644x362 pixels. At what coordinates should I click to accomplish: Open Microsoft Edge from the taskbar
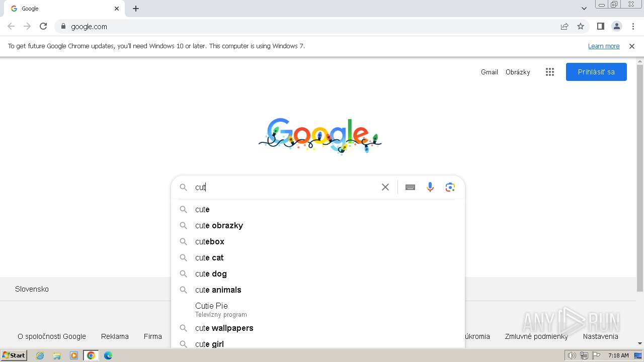point(108,355)
